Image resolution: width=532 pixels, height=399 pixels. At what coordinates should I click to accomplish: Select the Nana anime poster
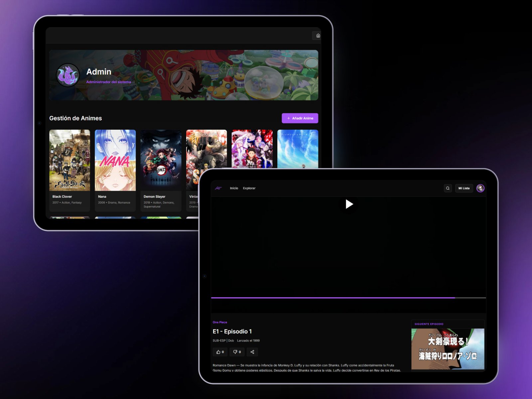[115, 160]
